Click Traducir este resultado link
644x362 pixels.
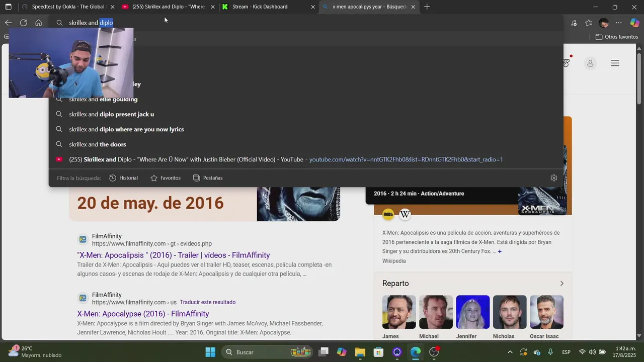pyautogui.click(x=207, y=302)
